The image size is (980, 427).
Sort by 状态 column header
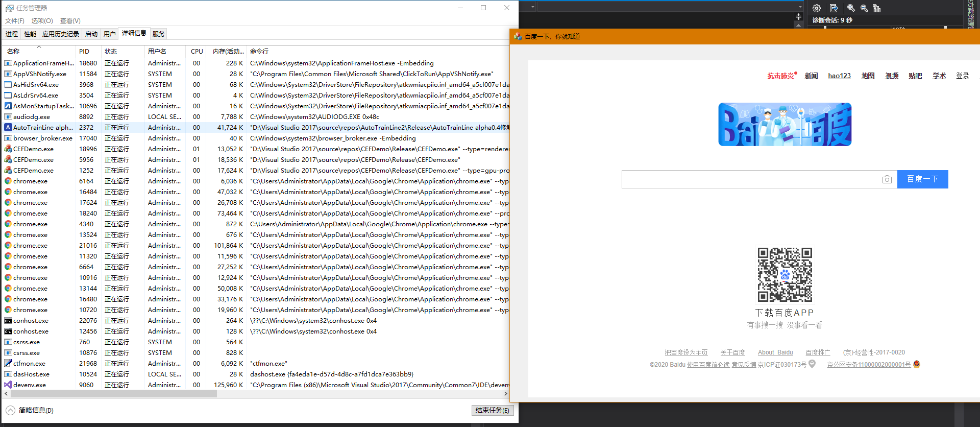coord(122,51)
